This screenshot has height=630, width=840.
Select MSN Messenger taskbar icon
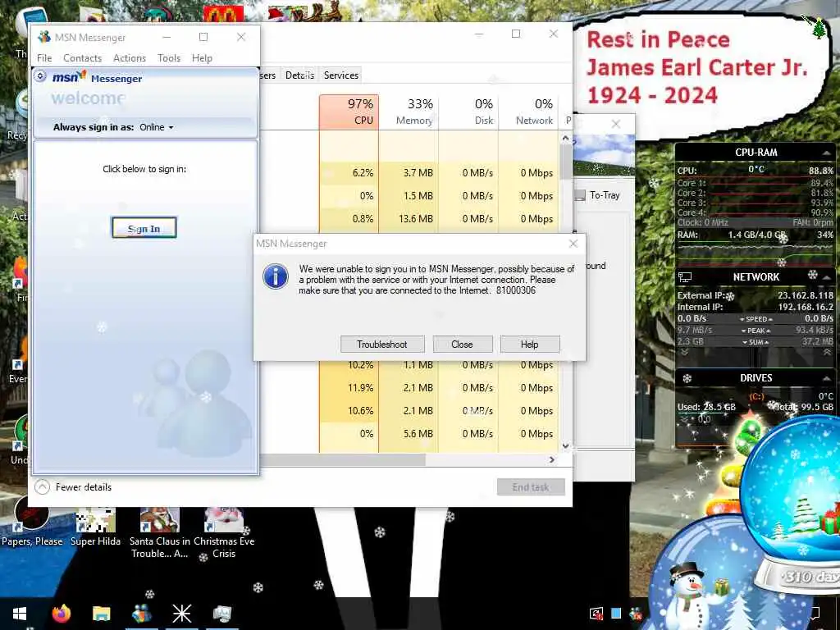click(x=141, y=614)
